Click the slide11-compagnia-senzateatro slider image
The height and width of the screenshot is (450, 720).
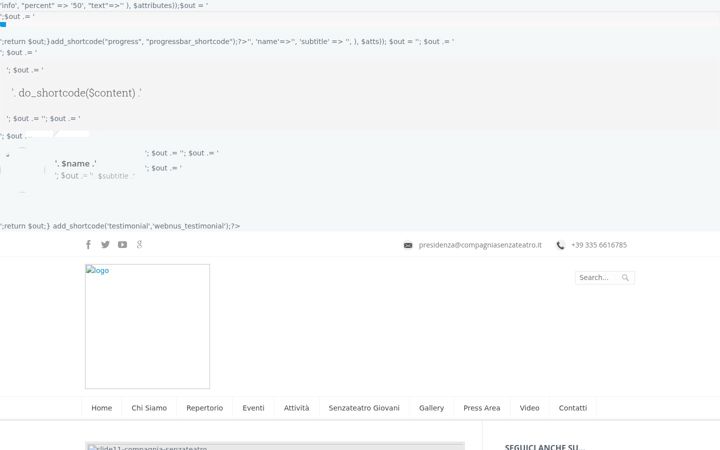[x=275, y=446]
